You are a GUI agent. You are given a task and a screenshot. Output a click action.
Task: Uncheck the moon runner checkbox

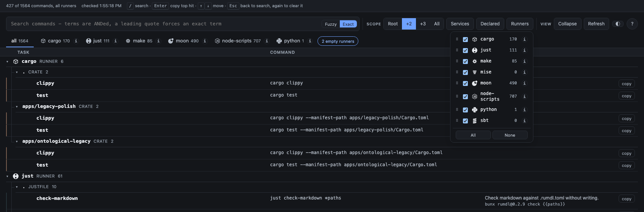coord(465,83)
